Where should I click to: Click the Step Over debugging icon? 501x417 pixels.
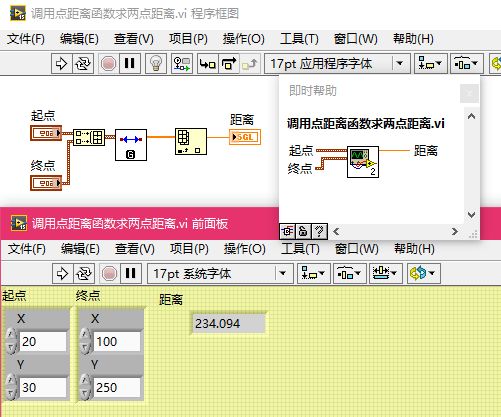pyautogui.click(x=229, y=63)
